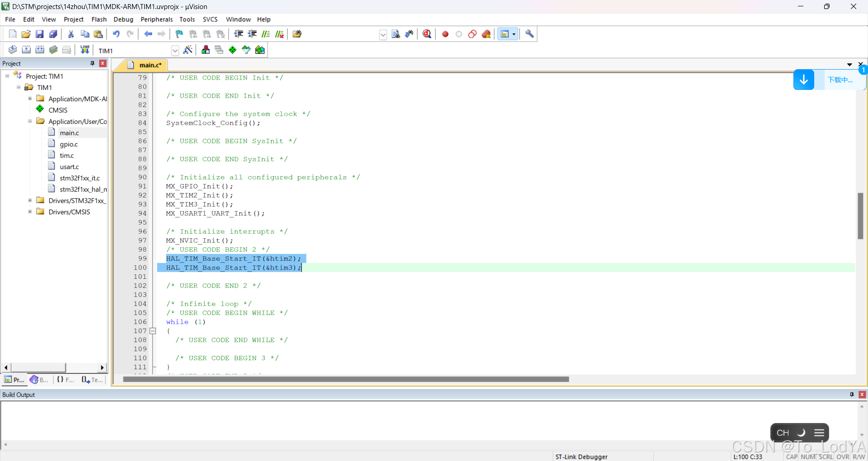The image size is (868, 461).
Task: Select the CMSIS component in the project tree
Action: pyautogui.click(x=58, y=110)
